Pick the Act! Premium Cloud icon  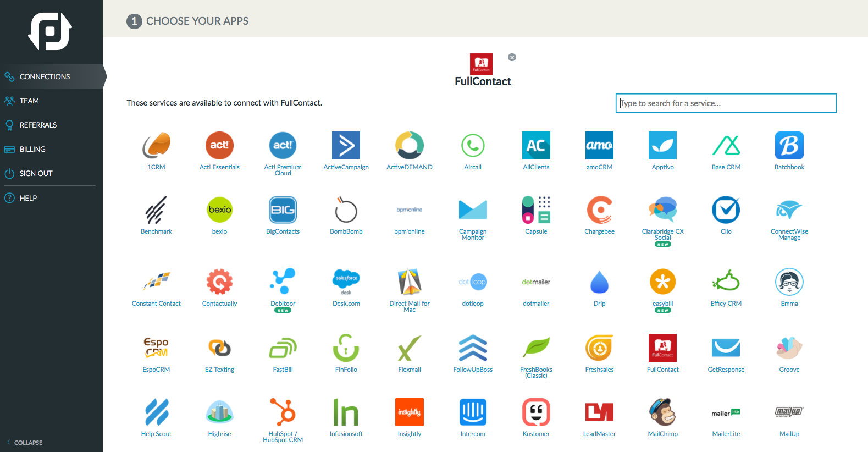283,145
